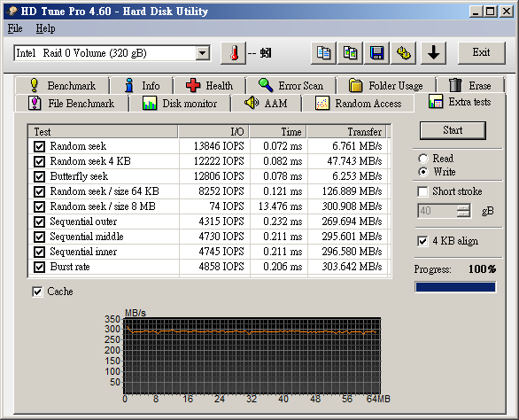
Task: Click the thermometer temperature icon
Action: (233, 53)
